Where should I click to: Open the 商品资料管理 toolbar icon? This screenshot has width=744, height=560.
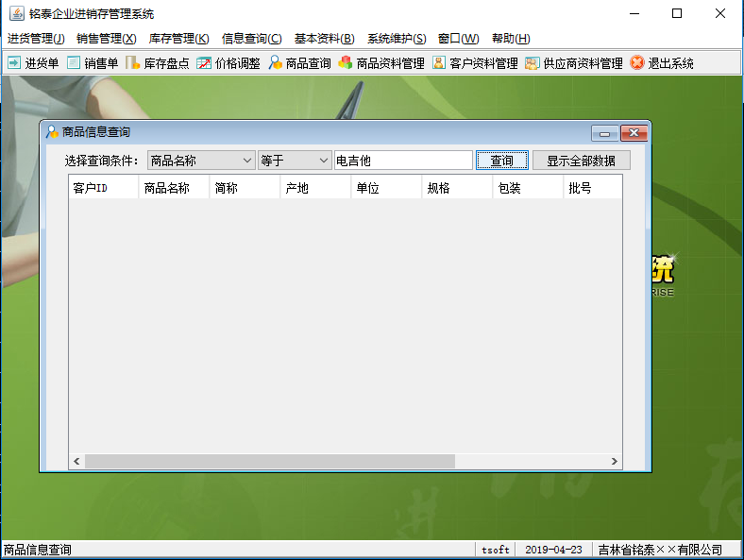point(346,62)
